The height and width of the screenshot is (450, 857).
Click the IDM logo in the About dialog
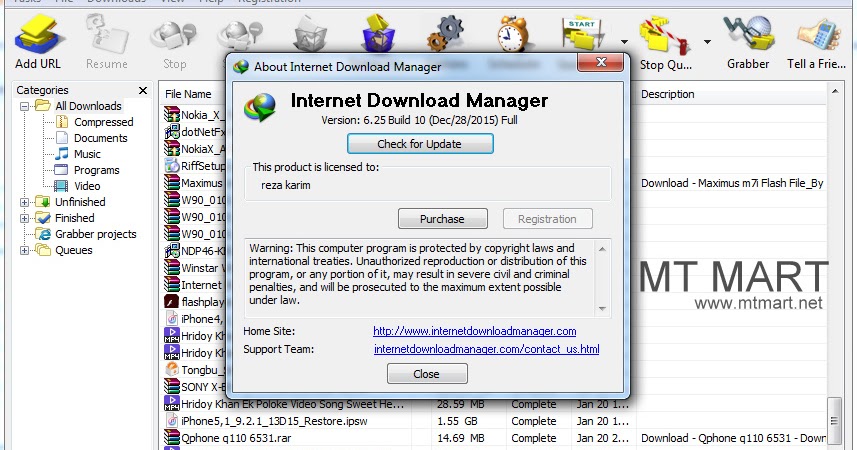(x=260, y=107)
